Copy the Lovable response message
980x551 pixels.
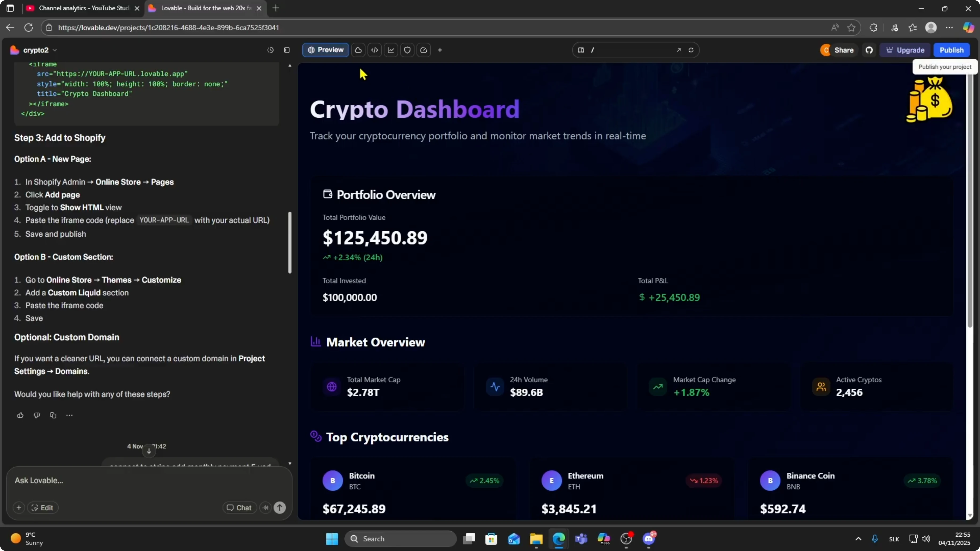pos(53,415)
